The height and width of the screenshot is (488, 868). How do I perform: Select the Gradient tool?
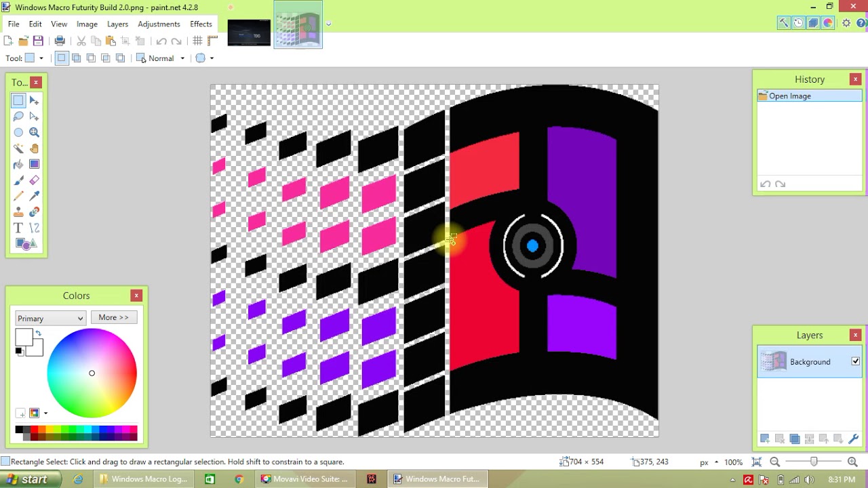pos(34,165)
